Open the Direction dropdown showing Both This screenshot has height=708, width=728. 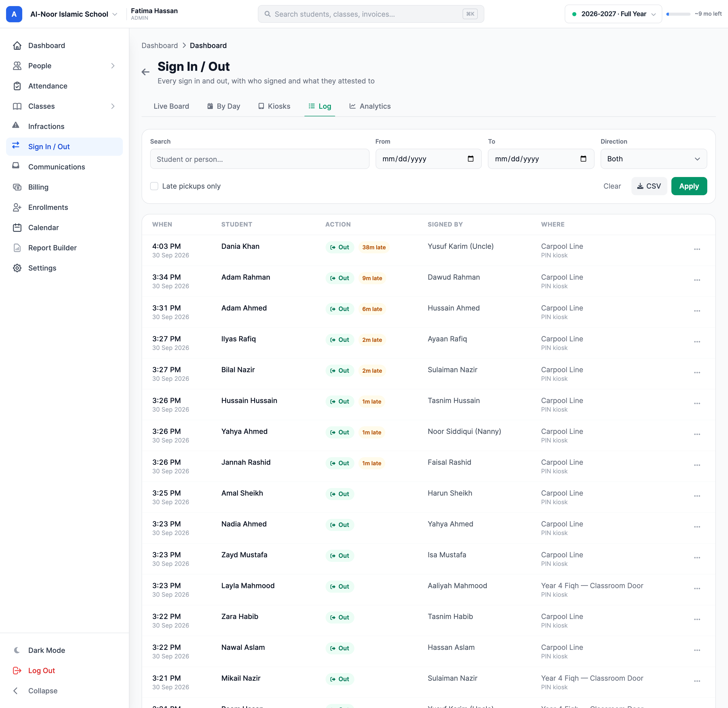point(653,159)
